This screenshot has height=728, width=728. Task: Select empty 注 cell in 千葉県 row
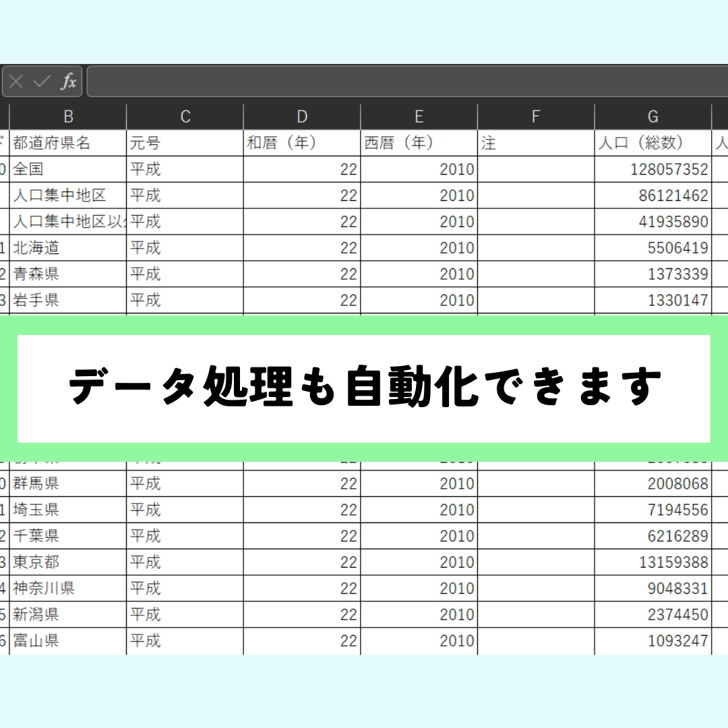tap(537, 537)
